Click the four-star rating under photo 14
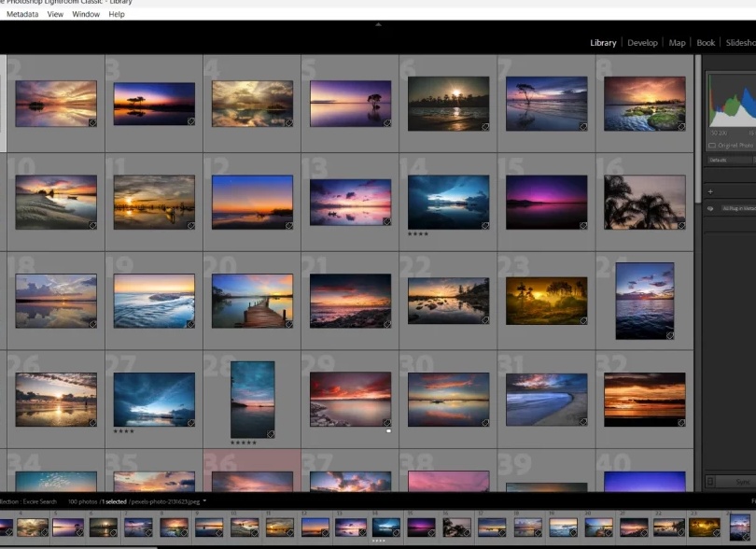The width and height of the screenshot is (756, 549). (418, 234)
